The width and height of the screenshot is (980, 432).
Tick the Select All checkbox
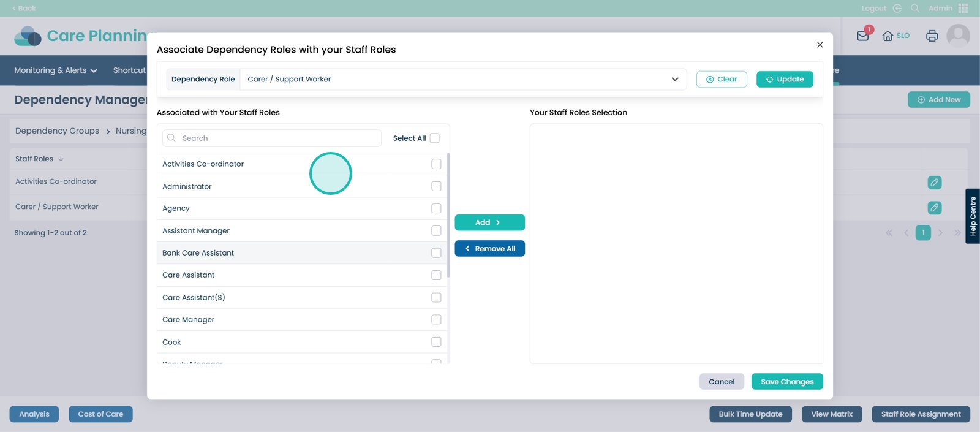435,138
